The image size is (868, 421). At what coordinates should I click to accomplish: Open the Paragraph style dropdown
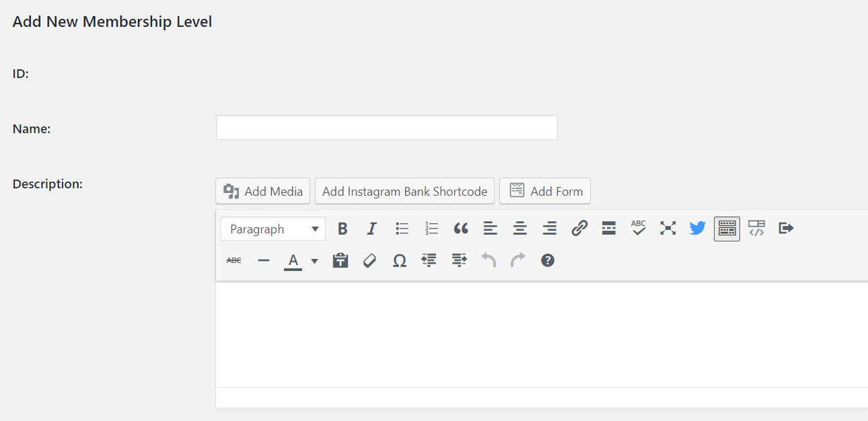coord(273,229)
